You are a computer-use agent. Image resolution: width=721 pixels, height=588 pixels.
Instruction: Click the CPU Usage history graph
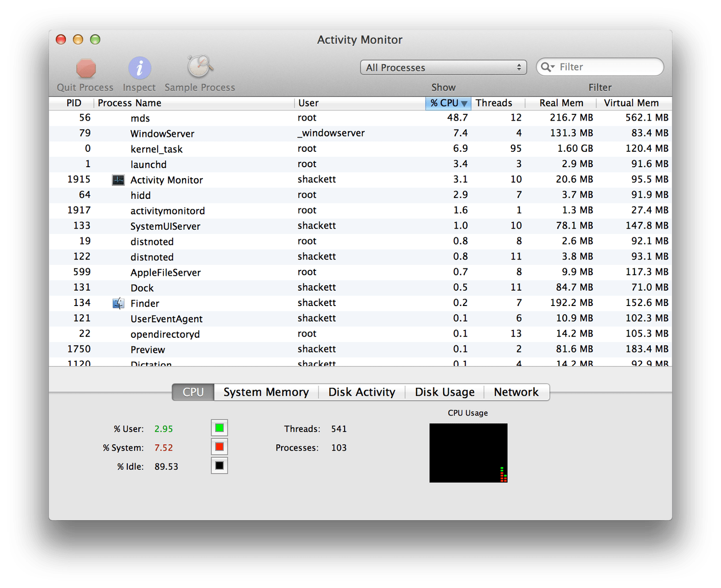469,453
